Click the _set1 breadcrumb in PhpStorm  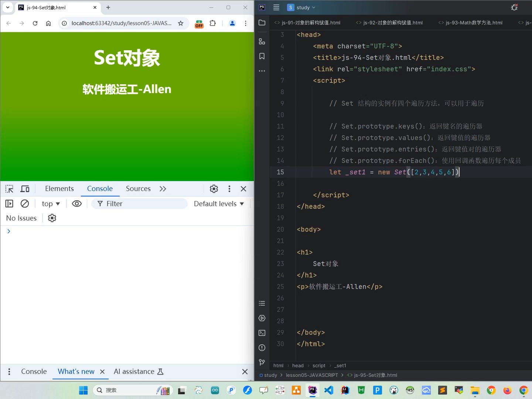click(x=340, y=365)
